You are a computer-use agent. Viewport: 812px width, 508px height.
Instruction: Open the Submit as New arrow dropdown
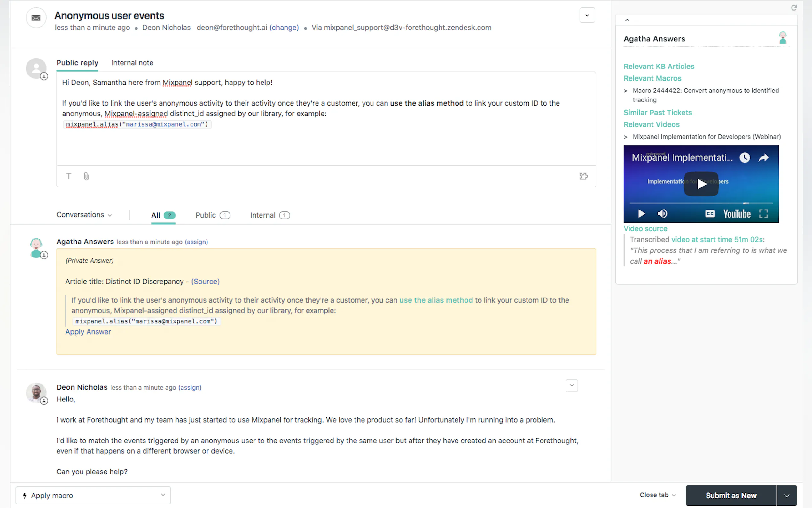(786, 496)
